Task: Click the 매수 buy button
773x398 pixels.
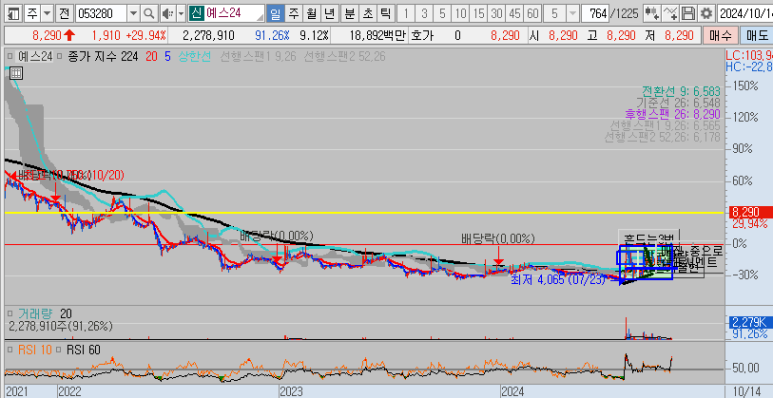Action: click(720, 36)
